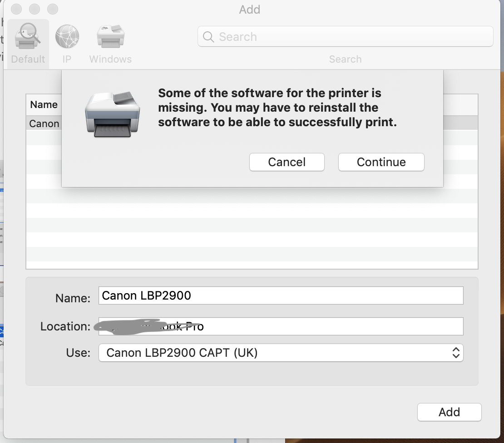
Task: Click the IP tab label
Action: tap(67, 59)
